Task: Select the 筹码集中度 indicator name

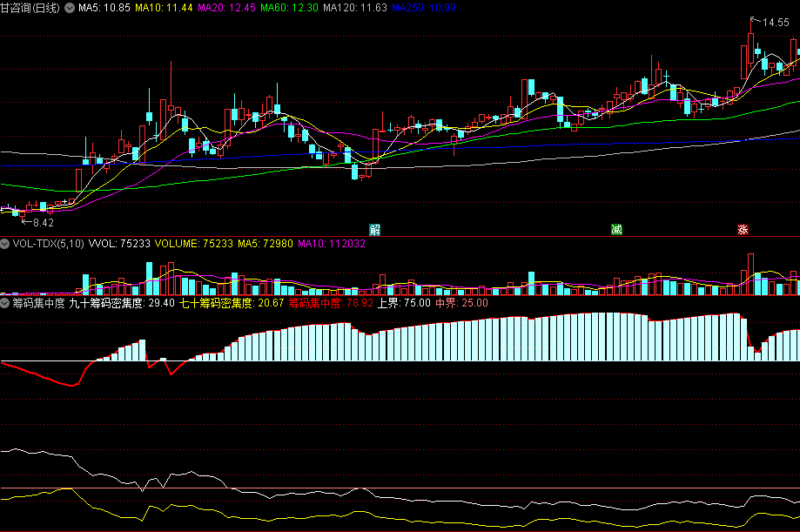Action: (38, 303)
